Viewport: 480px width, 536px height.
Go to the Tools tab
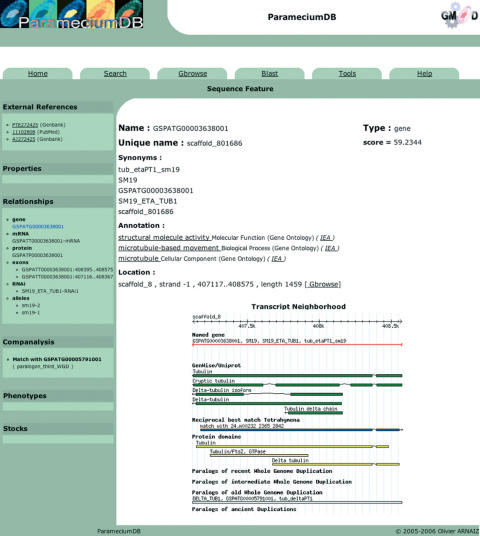click(x=347, y=73)
